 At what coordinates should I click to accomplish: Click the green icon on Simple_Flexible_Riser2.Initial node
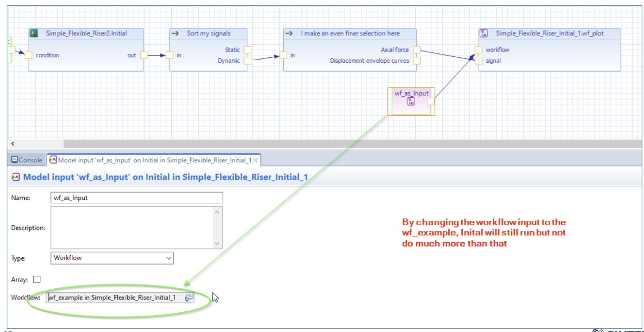tap(34, 34)
